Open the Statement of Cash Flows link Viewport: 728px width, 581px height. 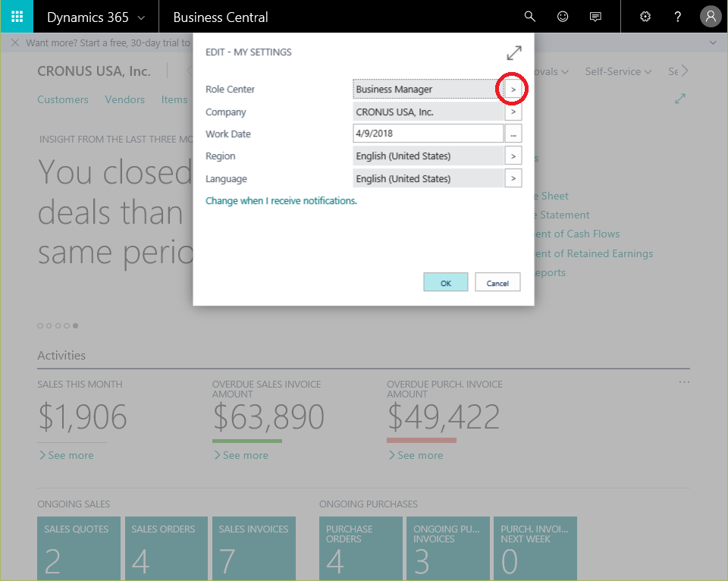[577, 234]
